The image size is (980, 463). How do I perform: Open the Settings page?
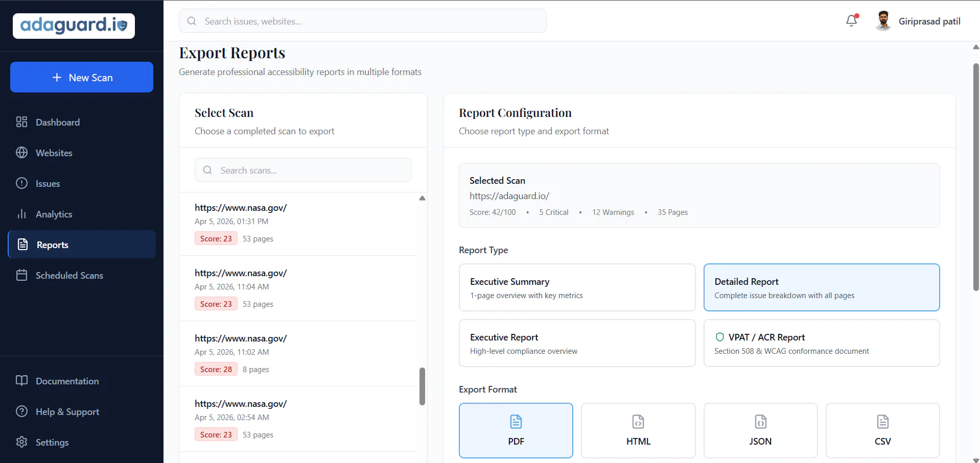82,442
